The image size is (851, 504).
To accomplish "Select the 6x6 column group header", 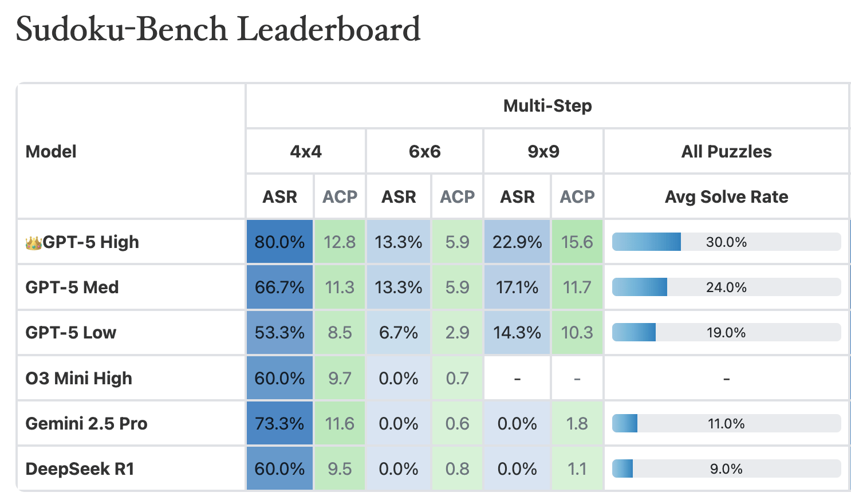I will (424, 151).
